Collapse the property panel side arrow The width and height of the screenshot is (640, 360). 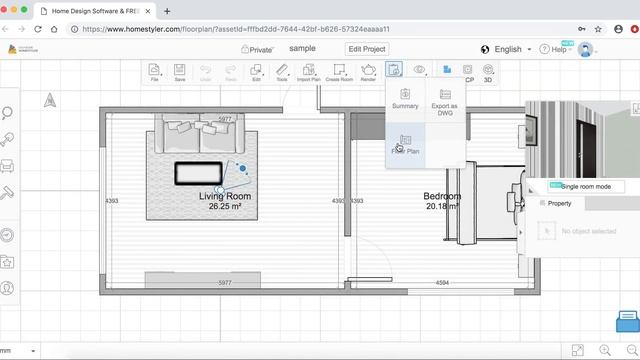520,232
